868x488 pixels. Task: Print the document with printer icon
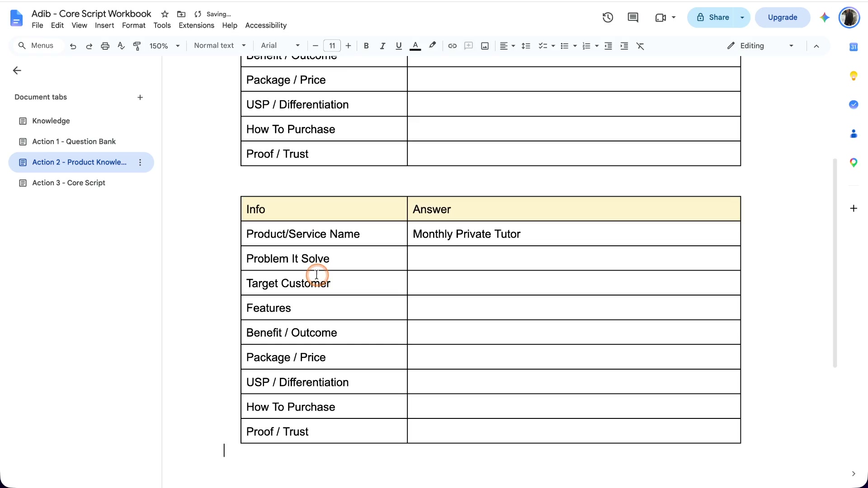tap(105, 46)
